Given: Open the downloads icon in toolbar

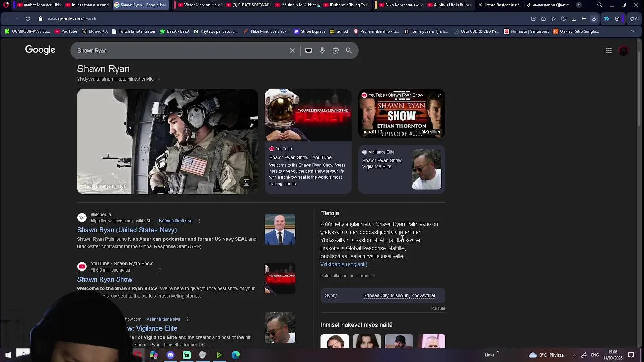Looking at the screenshot, I should coord(574,19).
